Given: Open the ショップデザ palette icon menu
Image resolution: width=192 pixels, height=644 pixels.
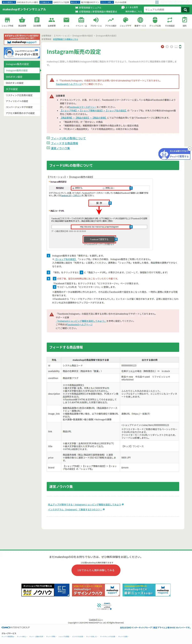Looking at the screenshot, I should coord(126,22).
